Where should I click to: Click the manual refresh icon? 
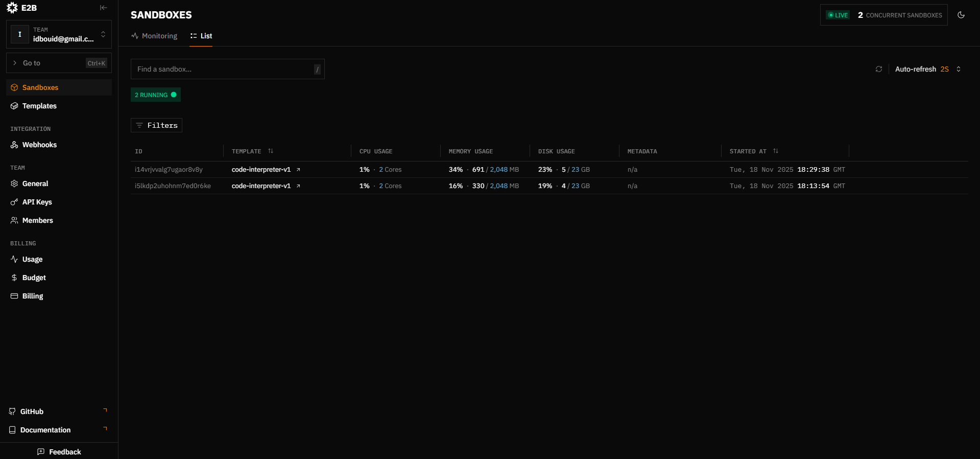[x=879, y=69]
